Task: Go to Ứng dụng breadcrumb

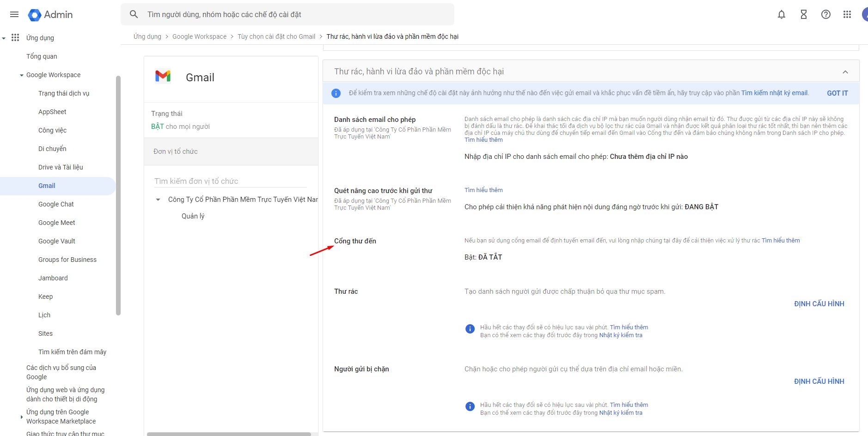Action: pyautogui.click(x=147, y=36)
